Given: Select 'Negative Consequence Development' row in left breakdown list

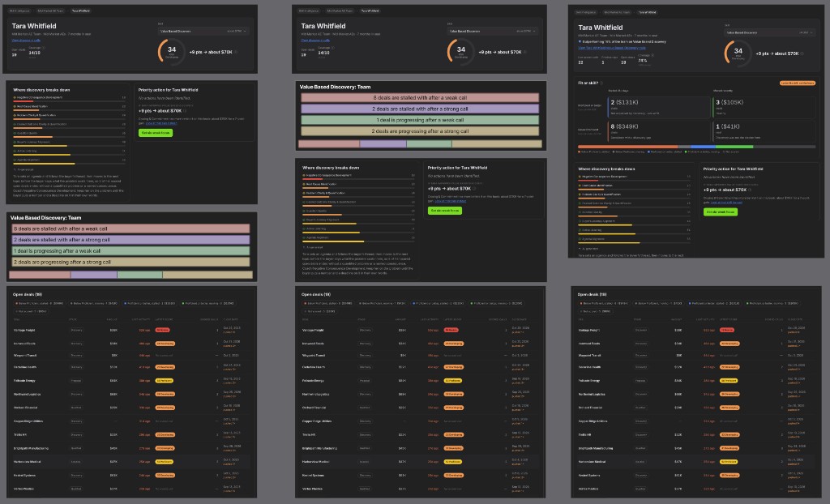Looking at the screenshot, I should (x=70, y=99).
